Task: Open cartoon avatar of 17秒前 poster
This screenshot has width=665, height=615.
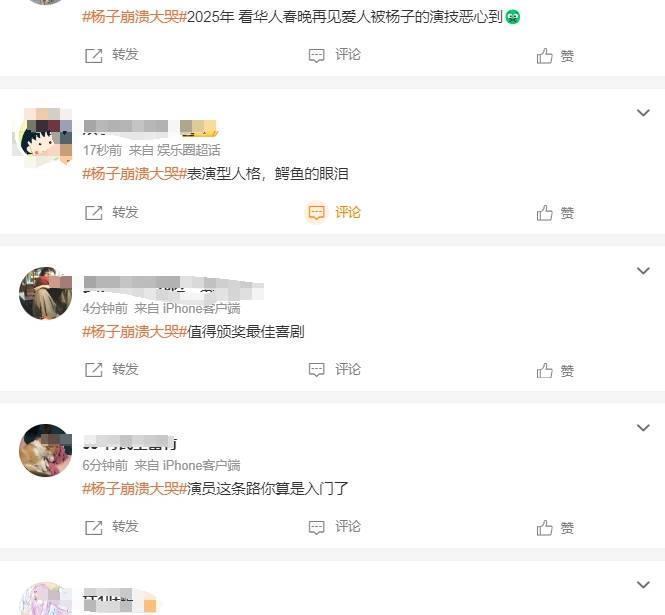Action: pyautogui.click(x=44, y=137)
